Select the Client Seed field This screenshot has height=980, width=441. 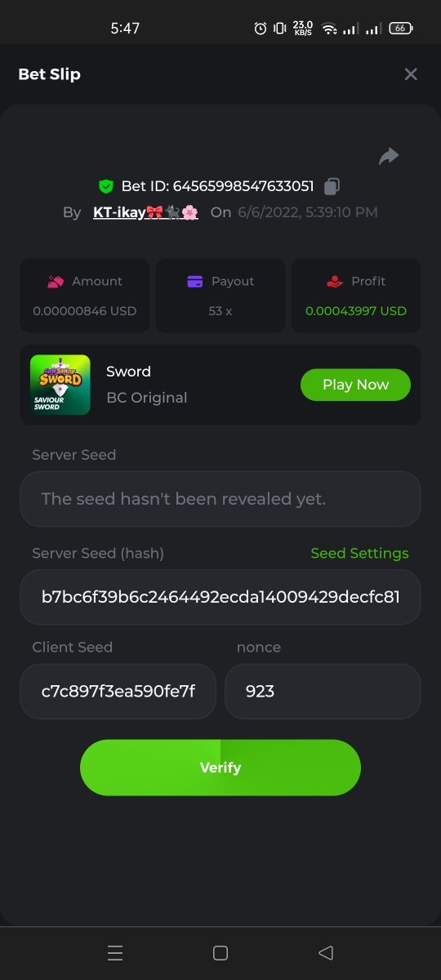[118, 692]
